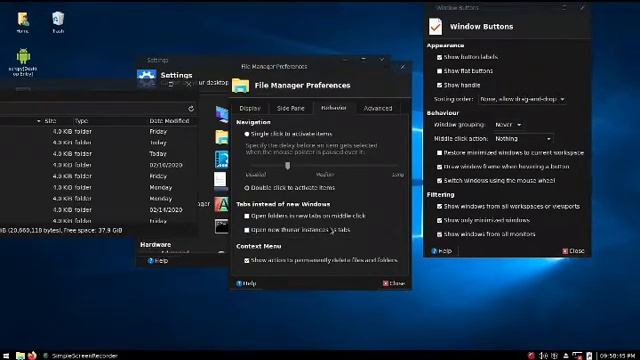640x360 pixels.
Task: Open the Trash desktop icon
Action: [x=58, y=22]
